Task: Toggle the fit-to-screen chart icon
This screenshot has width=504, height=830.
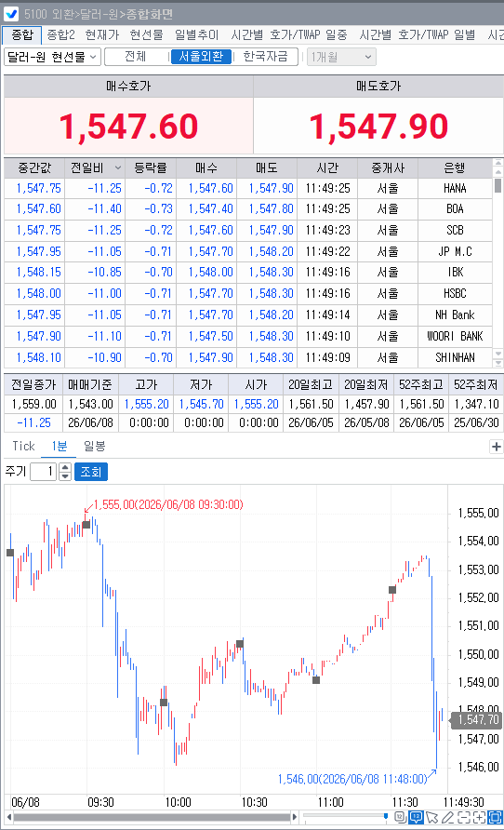Action: (x=495, y=817)
